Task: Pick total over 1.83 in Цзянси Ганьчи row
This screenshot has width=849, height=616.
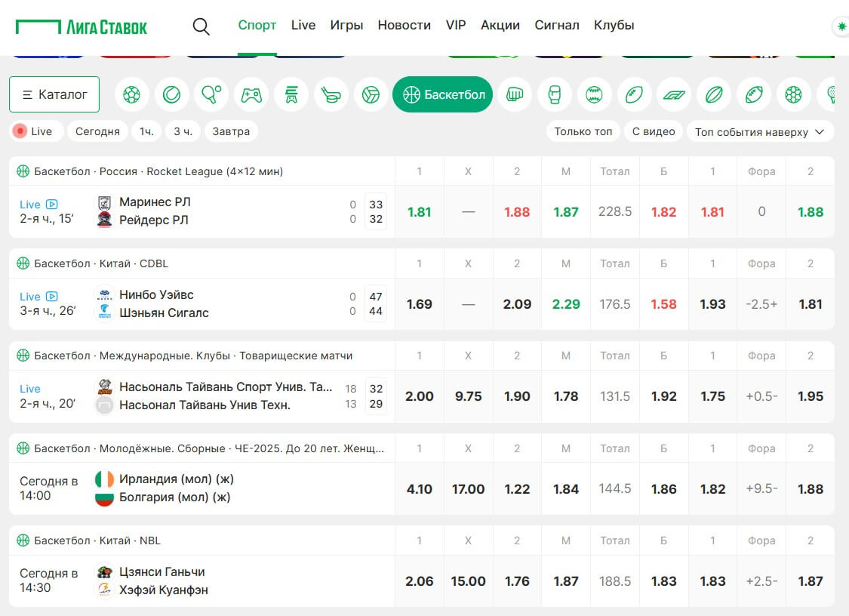Action: pos(663,581)
